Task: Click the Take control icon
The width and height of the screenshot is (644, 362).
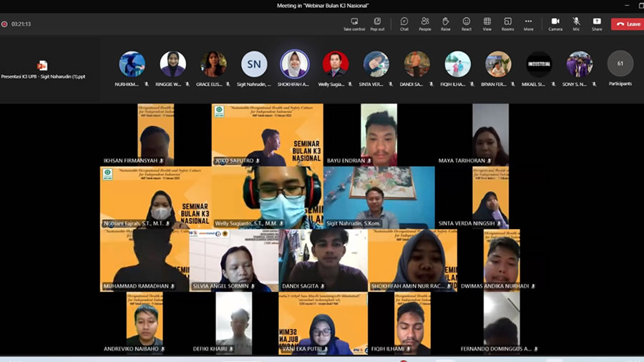Action: point(353,24)
